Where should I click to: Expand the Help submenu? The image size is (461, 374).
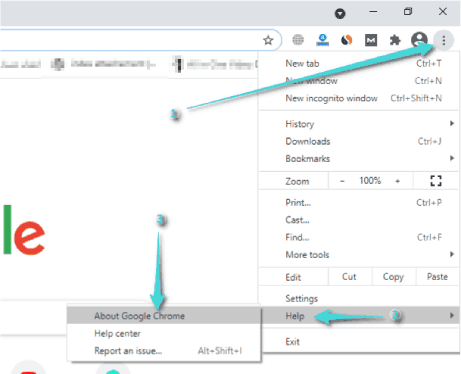(359, 315)
